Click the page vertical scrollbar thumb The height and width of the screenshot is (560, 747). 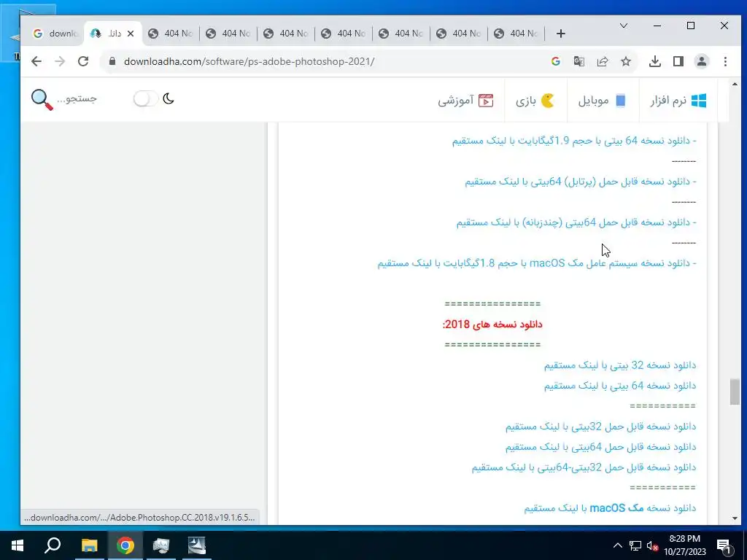click(734, 392)
